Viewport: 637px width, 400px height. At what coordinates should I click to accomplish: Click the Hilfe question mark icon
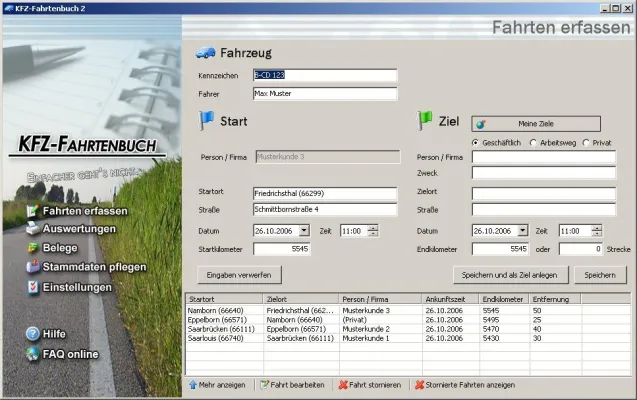point(32,334)
